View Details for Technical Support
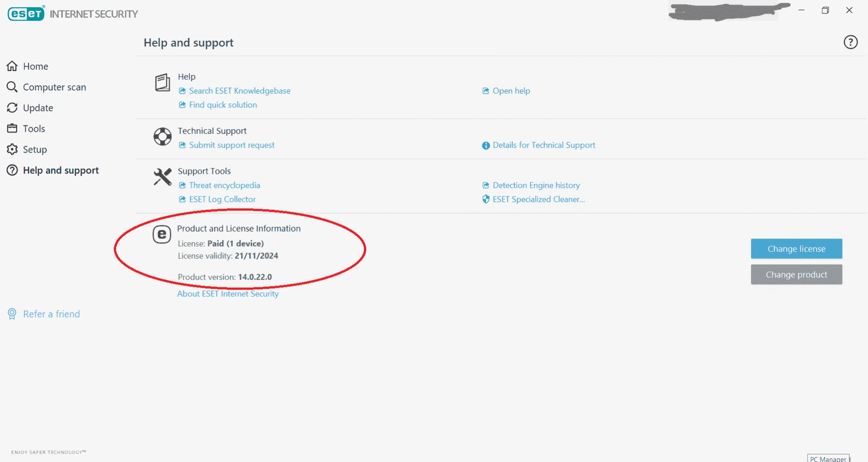Viewport: 868px width, 462px height. [x=544, y=145]
